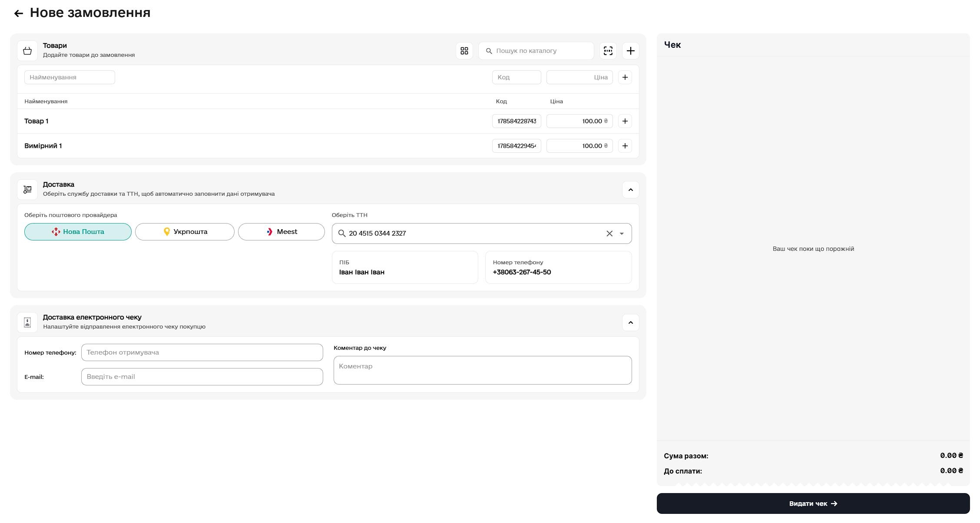Click the Нове замовлення page title
The image size is (980, 523).
click(90, 13)
